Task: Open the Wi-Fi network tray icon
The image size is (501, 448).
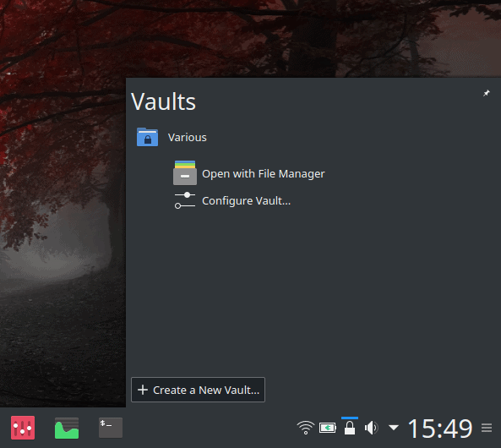Action: point(306,428)
